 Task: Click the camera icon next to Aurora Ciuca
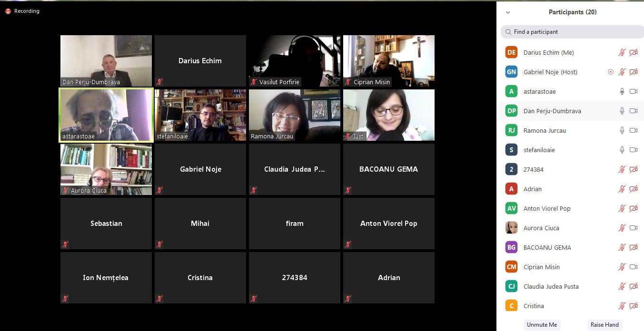coord(634,228)
